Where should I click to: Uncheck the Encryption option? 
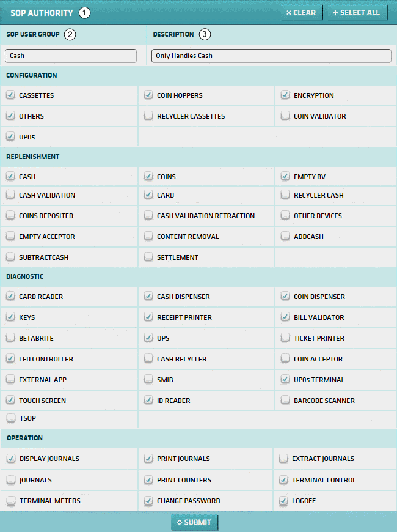point(285,95)
